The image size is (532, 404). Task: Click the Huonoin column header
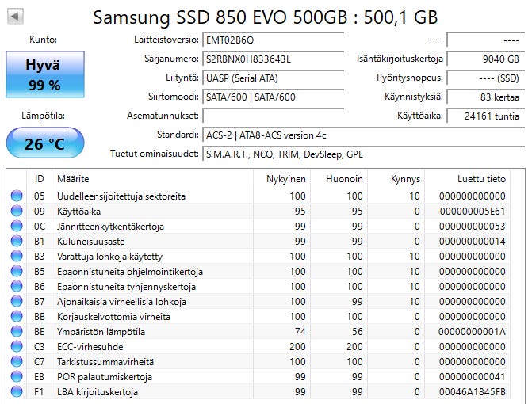tap(339, 178)
